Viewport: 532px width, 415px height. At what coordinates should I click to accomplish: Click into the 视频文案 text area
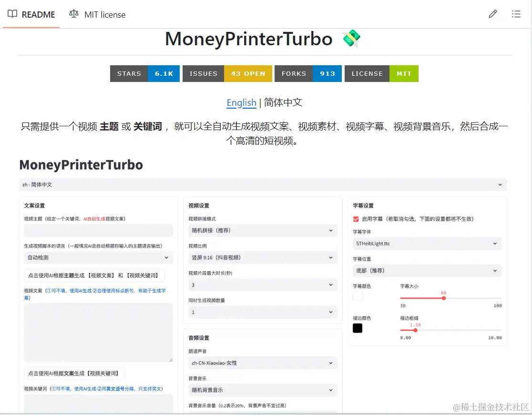pyautogui.click(x=98, y=333)
